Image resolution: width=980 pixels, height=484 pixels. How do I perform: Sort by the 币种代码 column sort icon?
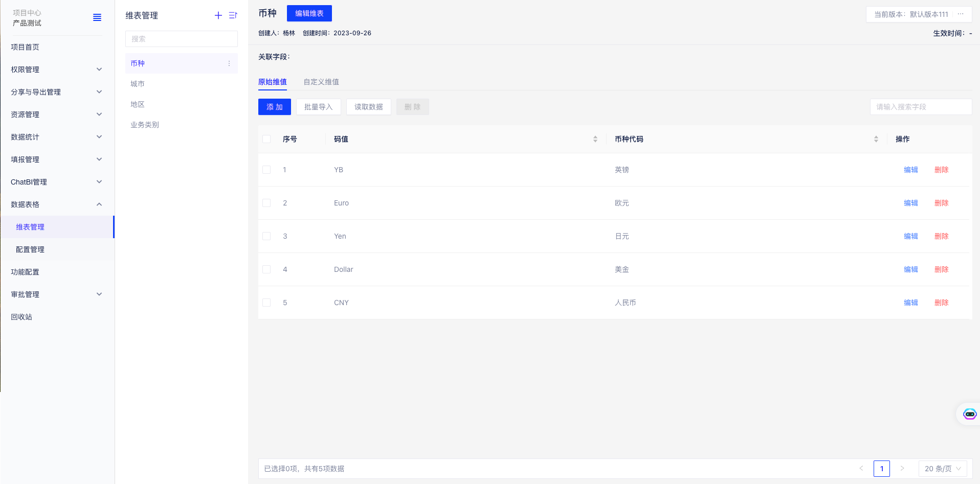(x=876, y=139)
